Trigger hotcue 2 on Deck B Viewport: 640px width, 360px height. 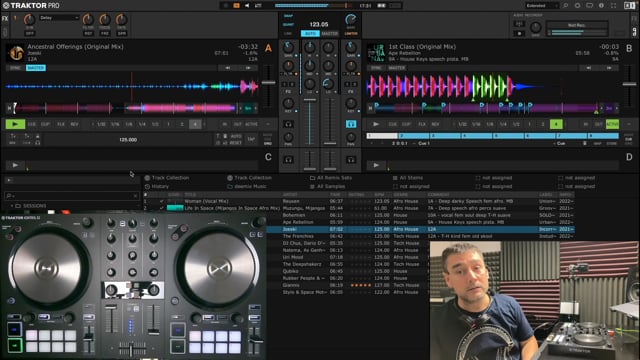tap(413, 136)
